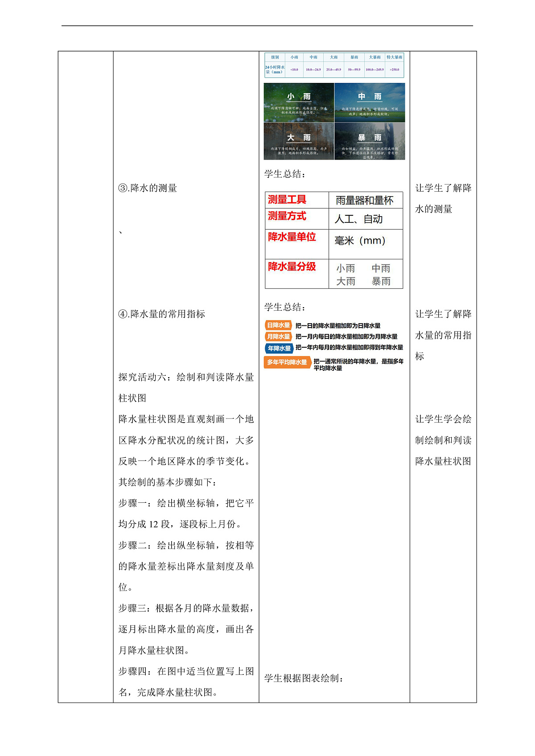Click the text 学生根据图表绘制：
Image resolution: width=535 pixels, height=756 pixels.
click(304, 678)
